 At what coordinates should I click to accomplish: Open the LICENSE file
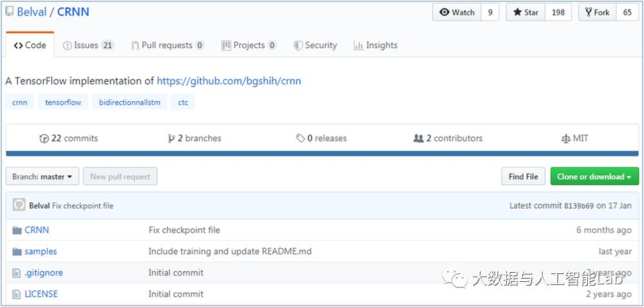[41, 294]
